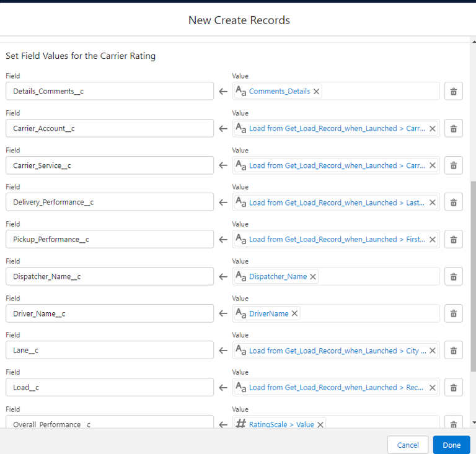The height and width of the screenshot is (454, 476).
Task: Click the Carrier_Service__c field input
Action: (110, 165)
